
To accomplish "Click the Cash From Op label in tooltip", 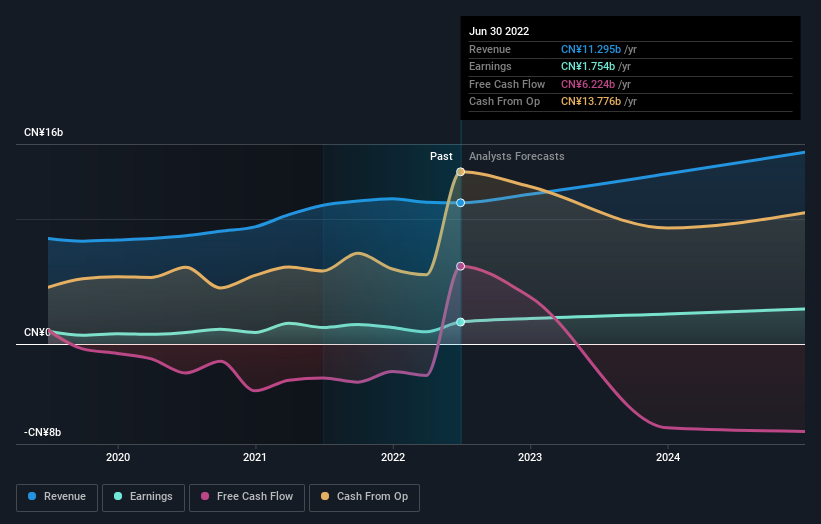I will 504,102.
